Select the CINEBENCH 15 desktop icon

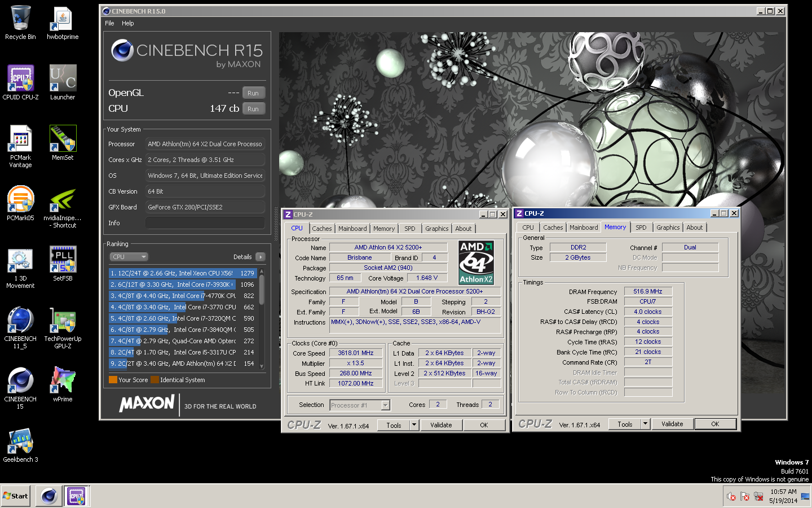pyautogui.click(x=20, y=388)
